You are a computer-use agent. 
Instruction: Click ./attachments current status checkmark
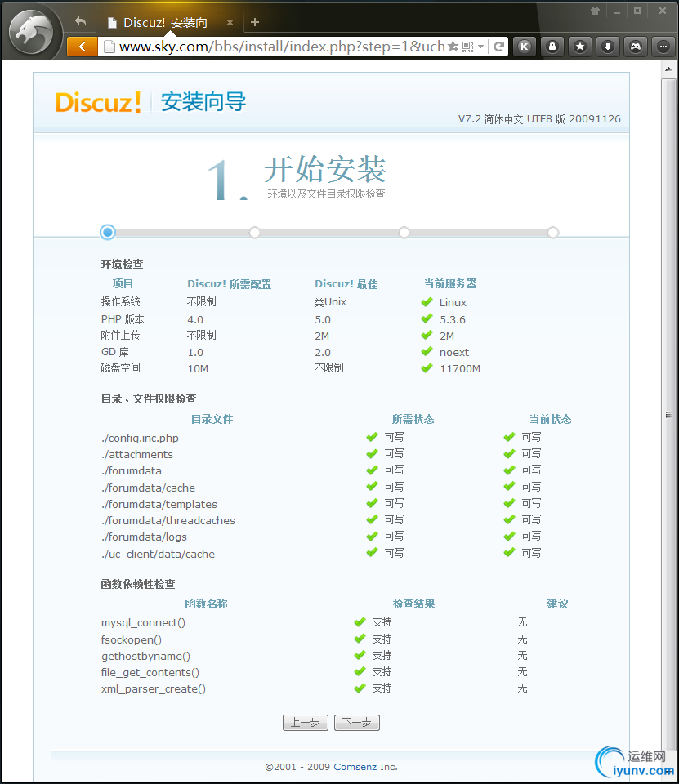point(509,453)
